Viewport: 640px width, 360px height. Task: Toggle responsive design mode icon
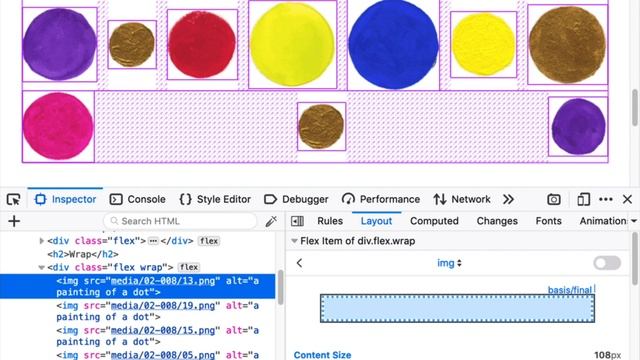pos(583,200)
